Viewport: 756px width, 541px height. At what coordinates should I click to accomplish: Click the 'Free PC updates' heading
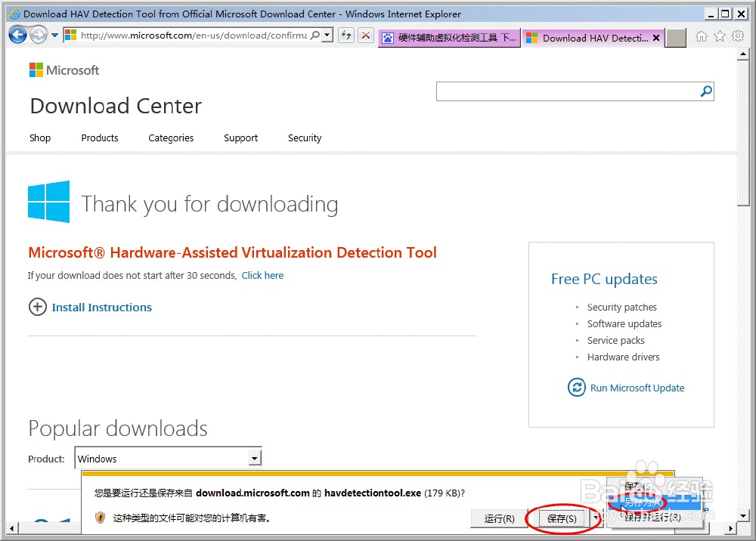[x=604, y=279]
